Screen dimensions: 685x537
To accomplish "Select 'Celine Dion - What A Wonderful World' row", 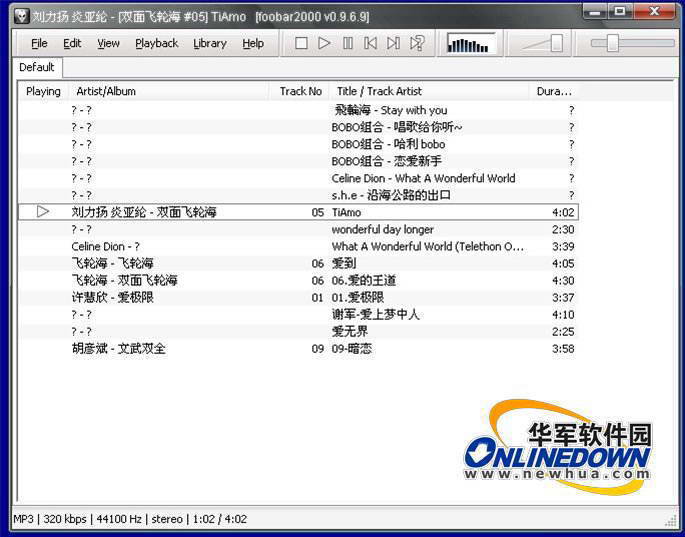I will [x=298, y=178].
